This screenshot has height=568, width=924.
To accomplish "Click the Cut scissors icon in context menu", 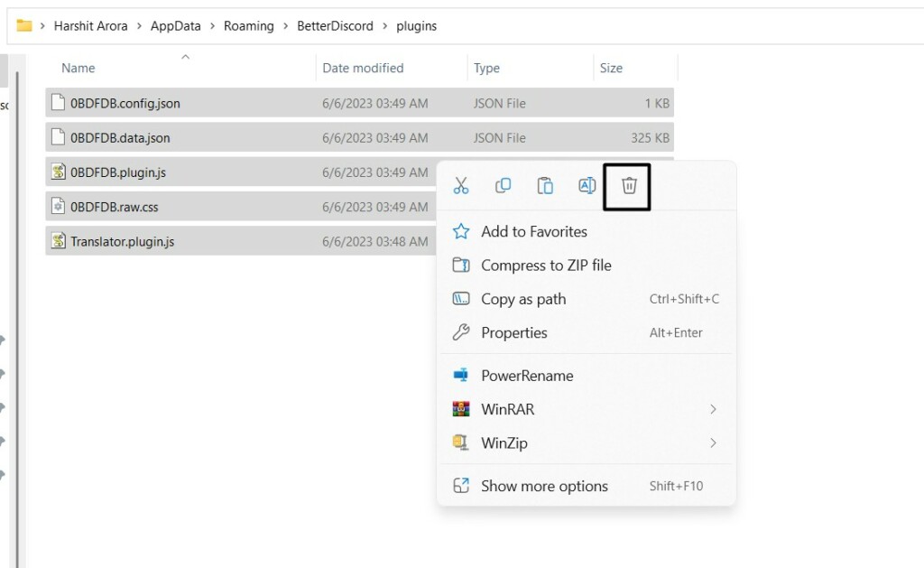I will coord(461,186).
